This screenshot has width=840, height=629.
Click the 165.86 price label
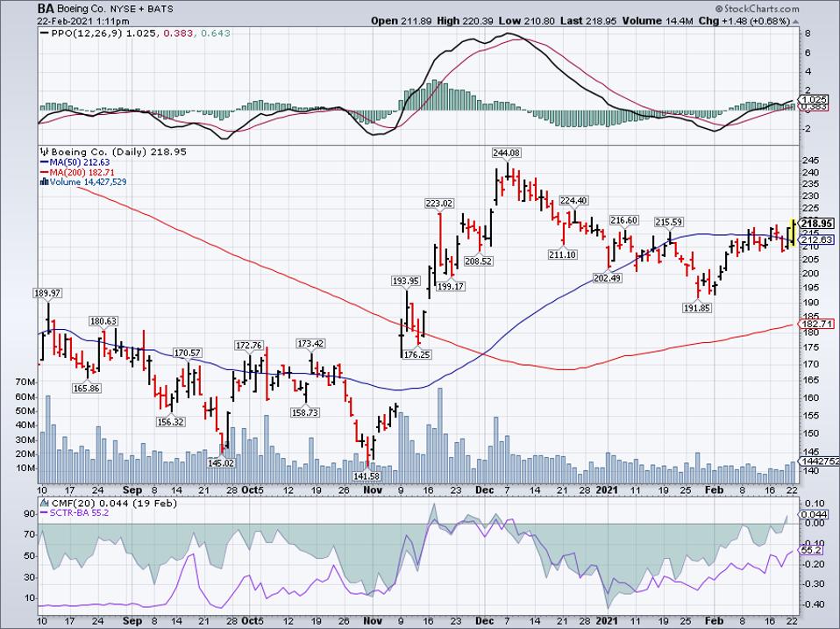(86, 388)
